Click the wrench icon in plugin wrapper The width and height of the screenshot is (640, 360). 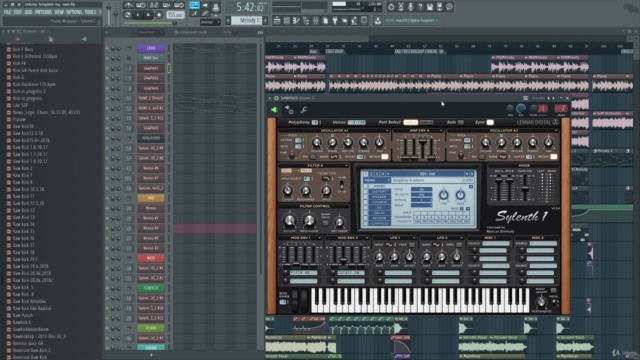(x=304, y=110)
